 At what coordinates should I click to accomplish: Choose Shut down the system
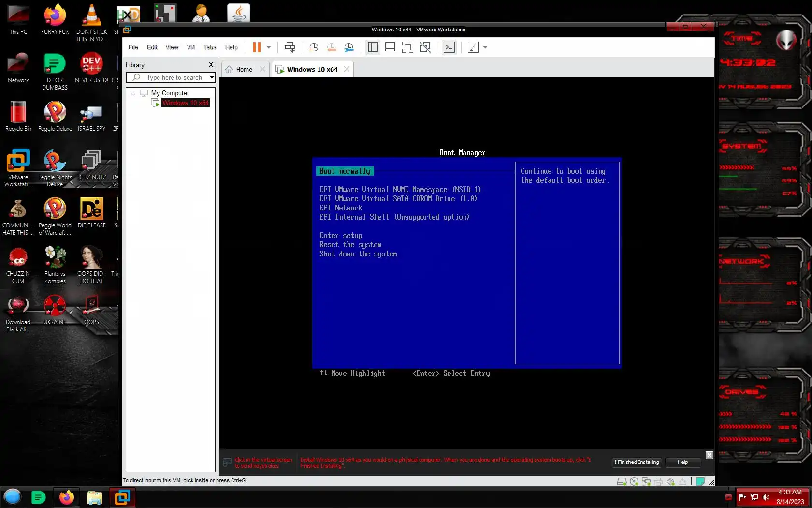(358, 254)
